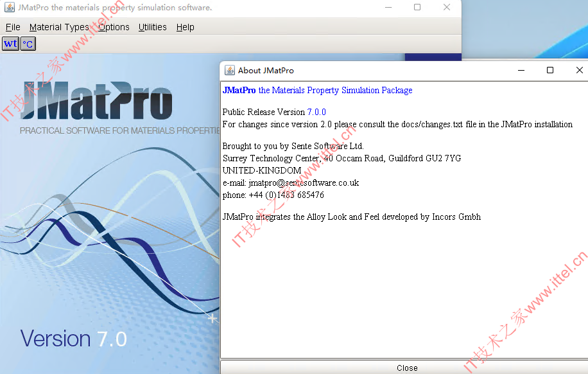Click the blue JMatPro title heading text
Screen dimensions: 588x374
pos(317,90)
